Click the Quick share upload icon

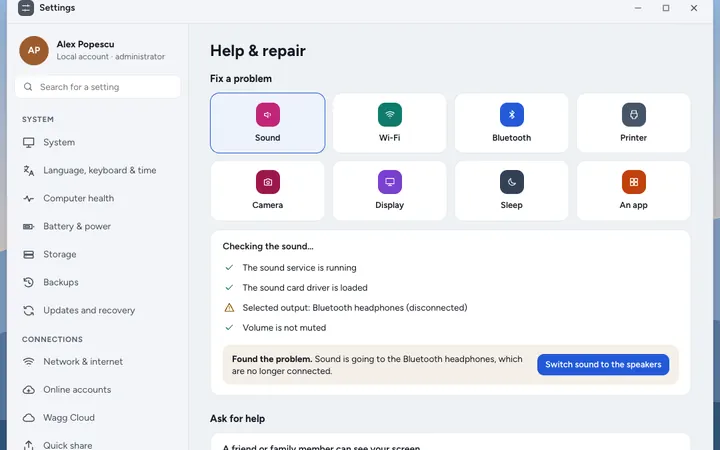[x=28, y=445]
